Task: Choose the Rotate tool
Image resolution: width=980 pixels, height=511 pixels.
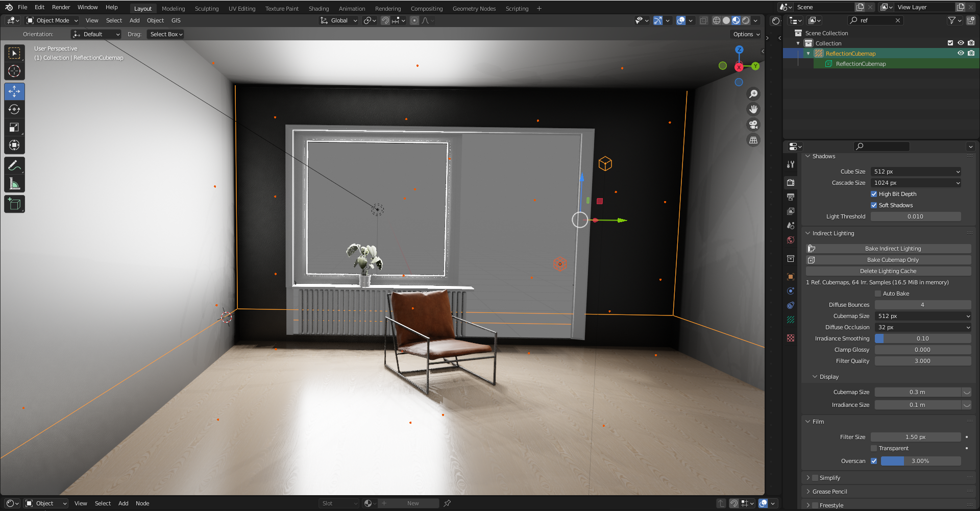Action: tap(14, 109)
